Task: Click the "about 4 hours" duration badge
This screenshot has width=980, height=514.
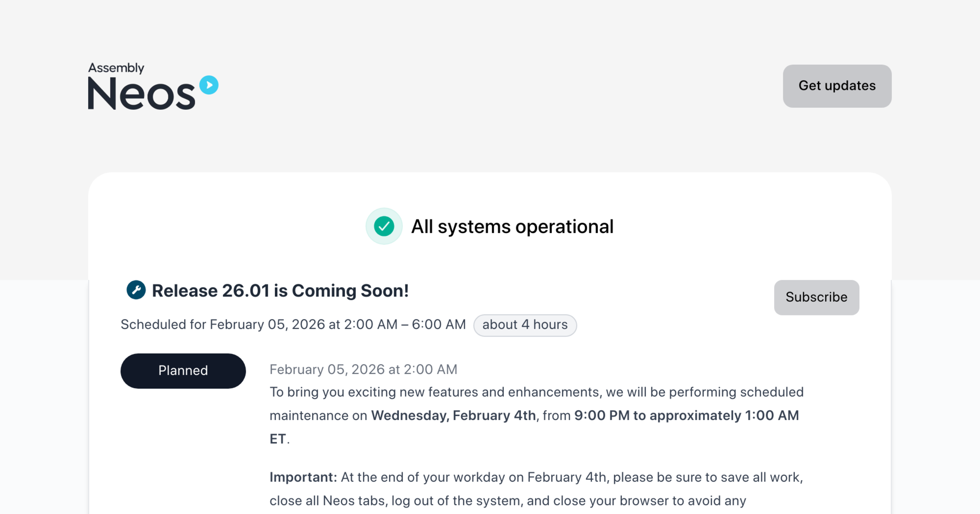Action: (x=525, y=325)
